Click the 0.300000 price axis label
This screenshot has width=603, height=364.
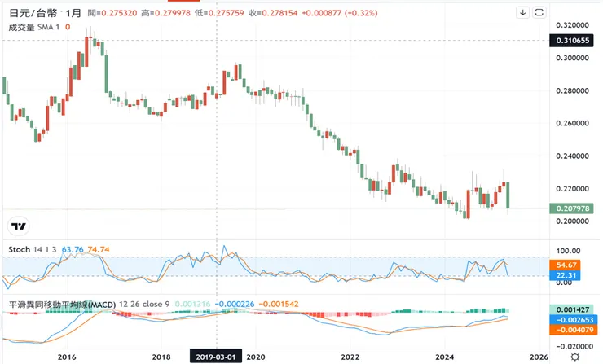click(572, 58)
